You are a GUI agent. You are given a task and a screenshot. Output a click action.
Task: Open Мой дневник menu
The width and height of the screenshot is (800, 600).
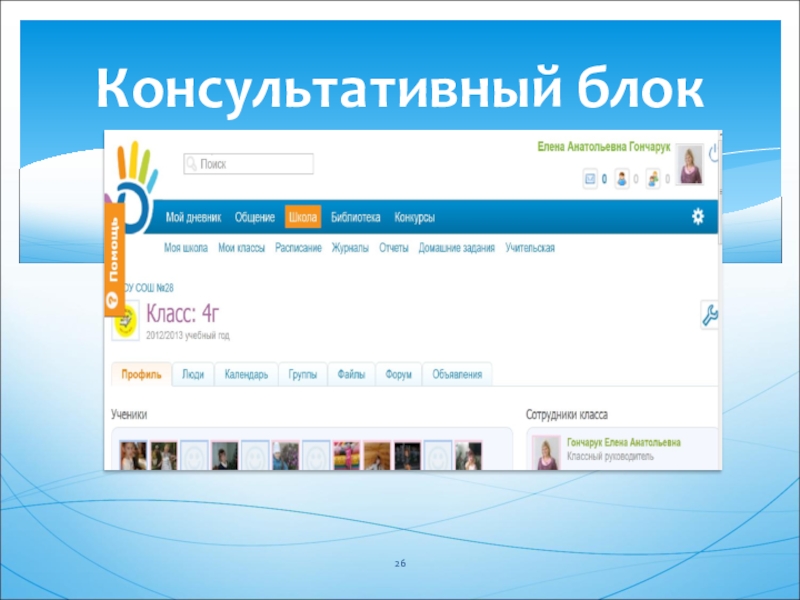[193, 217]
